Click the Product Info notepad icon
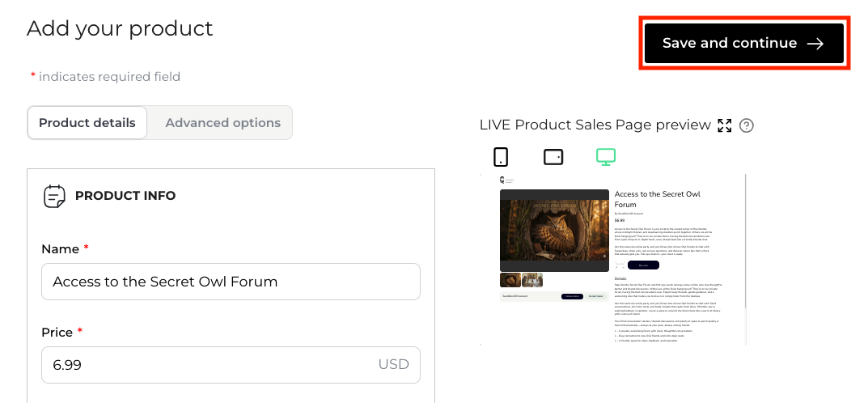868x403 pixels. pos(54,196)
